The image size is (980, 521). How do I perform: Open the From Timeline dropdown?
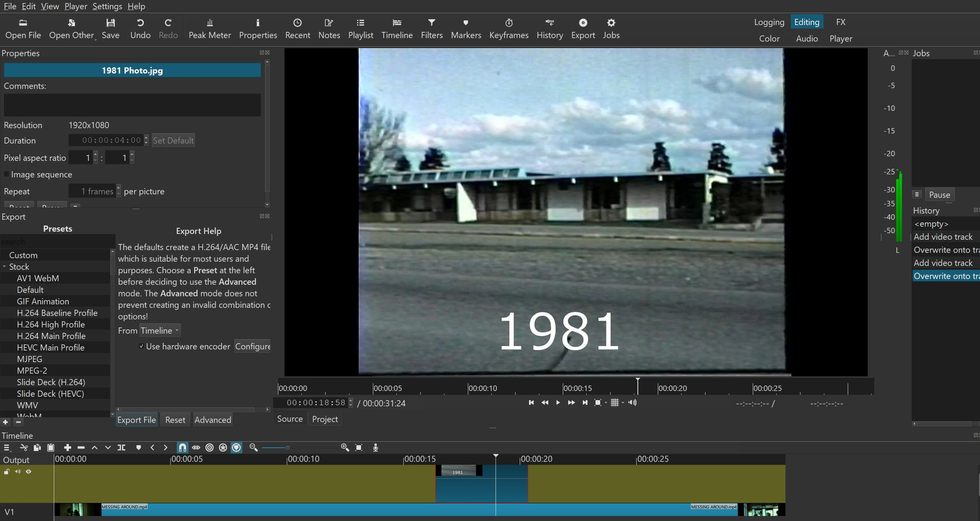point(160,330)
